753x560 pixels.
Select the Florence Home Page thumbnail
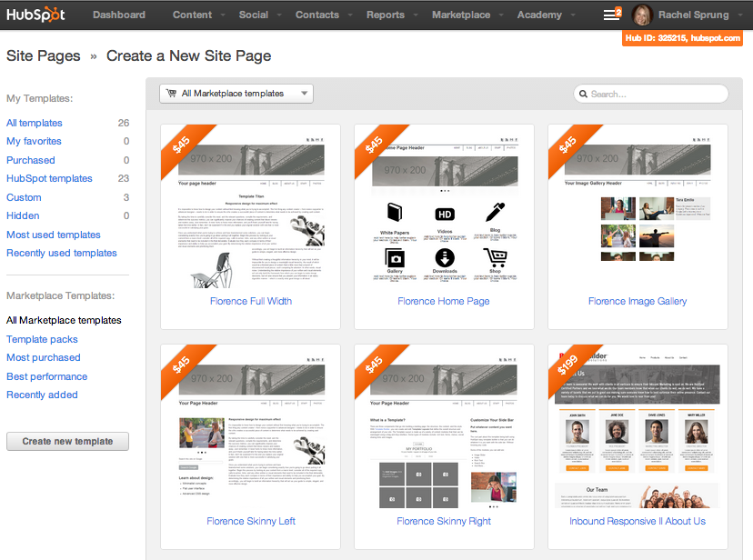(445, 211)
